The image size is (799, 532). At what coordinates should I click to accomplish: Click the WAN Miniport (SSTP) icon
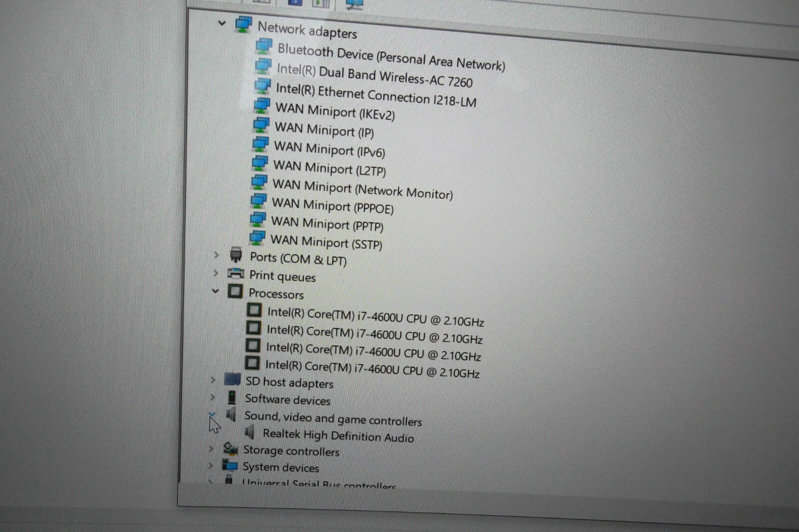[x=257, y=237]
